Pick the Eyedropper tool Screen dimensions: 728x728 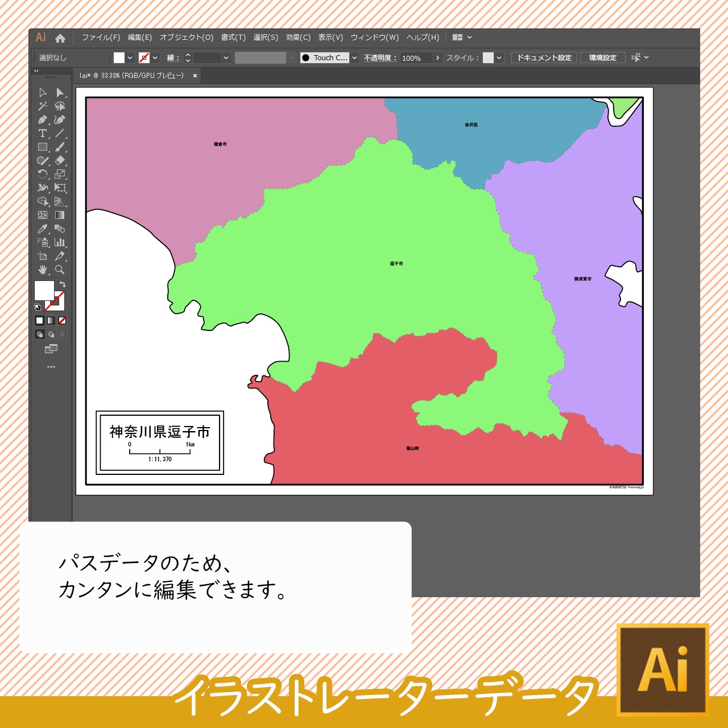pyautogui.click(x=43, y=229)
